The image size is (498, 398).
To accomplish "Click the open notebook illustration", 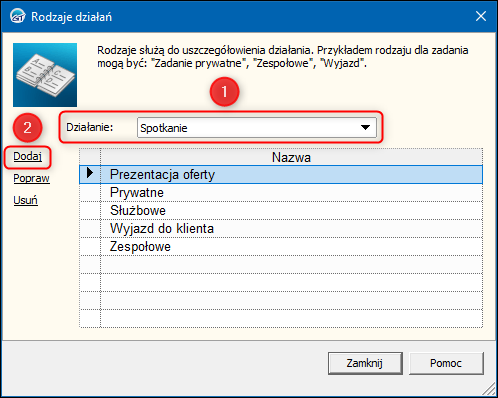I will pos(45,75).
